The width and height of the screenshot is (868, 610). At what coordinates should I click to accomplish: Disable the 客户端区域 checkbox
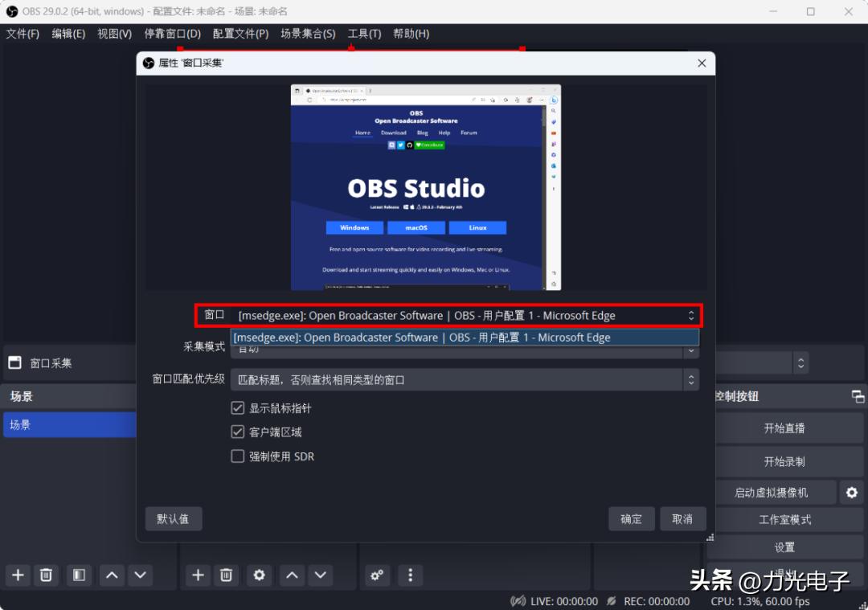238,432
